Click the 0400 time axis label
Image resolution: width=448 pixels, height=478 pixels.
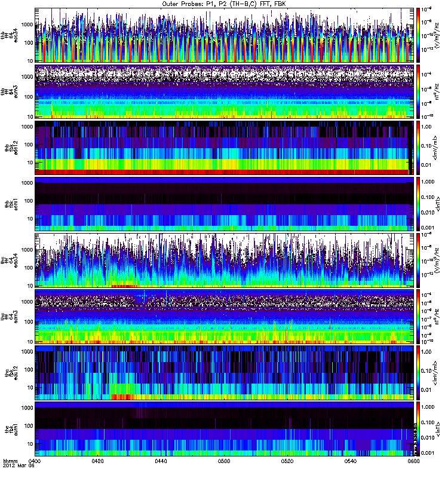36,462
